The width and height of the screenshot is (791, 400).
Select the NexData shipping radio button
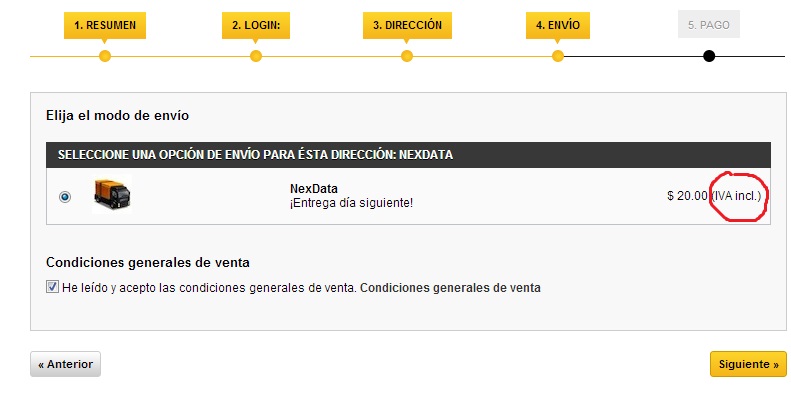65,197
